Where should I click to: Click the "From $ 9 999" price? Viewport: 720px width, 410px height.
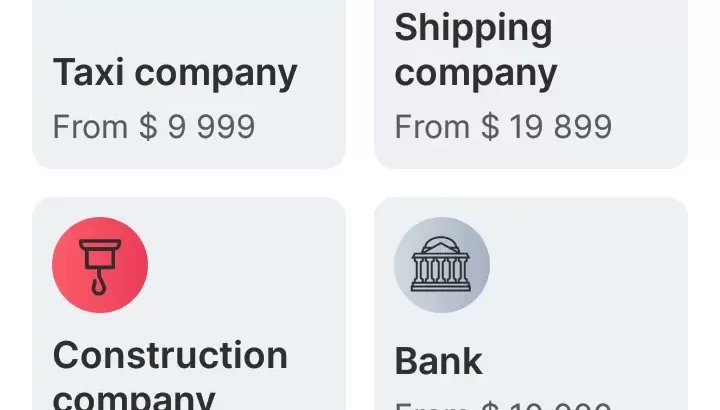(x=154, y=127)
